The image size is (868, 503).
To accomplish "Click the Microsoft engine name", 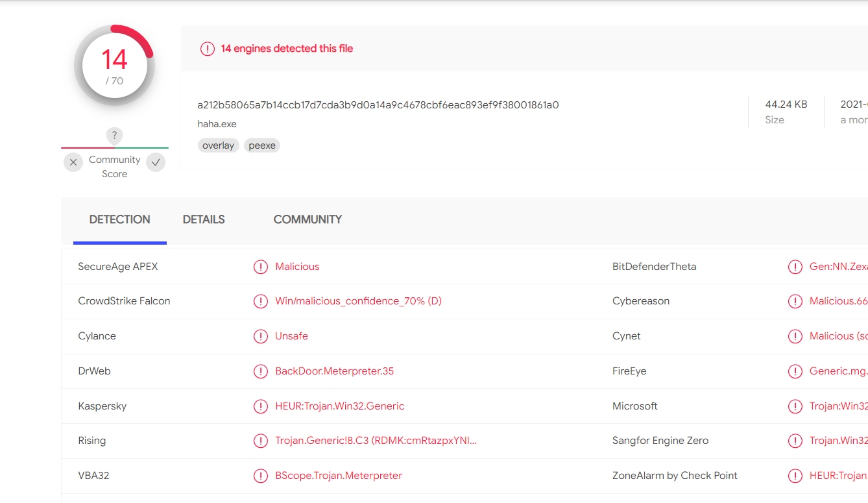I will [635, 406].
